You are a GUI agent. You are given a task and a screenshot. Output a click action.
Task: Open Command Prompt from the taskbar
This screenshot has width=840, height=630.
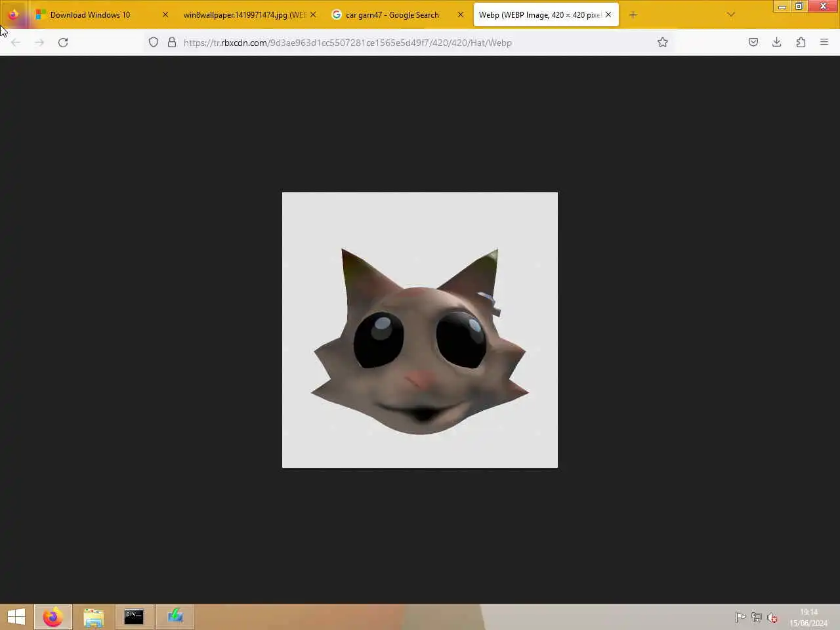coord(134,617)
